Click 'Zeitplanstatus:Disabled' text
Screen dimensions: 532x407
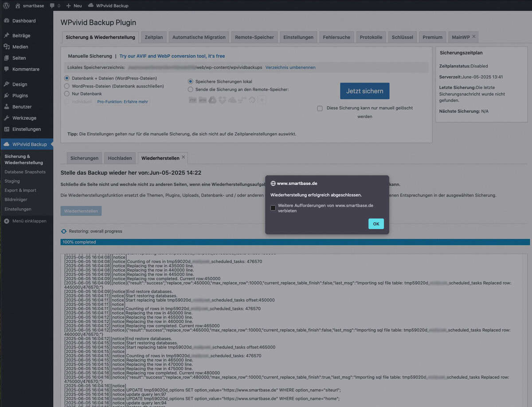click(464, 66)
